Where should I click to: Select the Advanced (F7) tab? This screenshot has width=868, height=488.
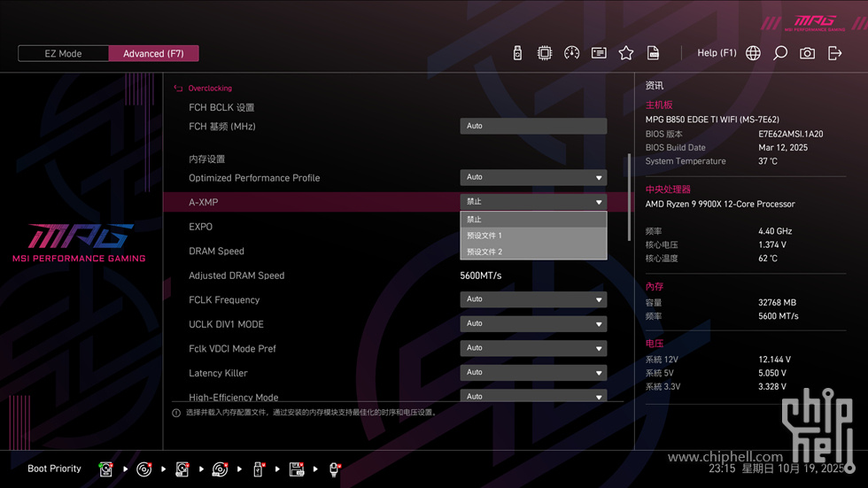(x=153, y=54)
